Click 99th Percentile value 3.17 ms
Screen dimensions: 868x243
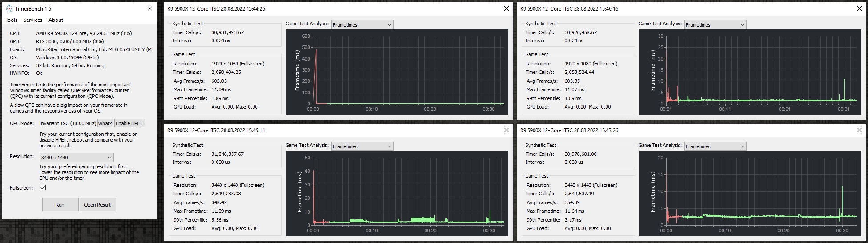point(573,220)
